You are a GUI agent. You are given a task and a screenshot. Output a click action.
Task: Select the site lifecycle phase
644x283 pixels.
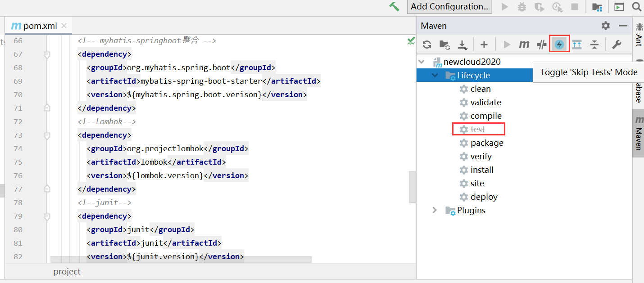(477, 183)
